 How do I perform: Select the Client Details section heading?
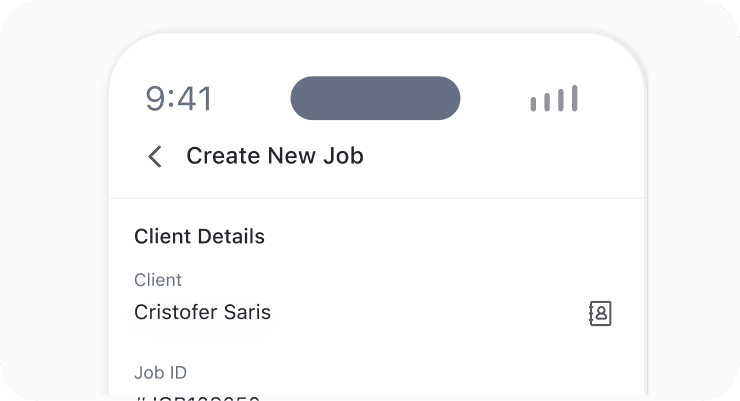(199, 236)
